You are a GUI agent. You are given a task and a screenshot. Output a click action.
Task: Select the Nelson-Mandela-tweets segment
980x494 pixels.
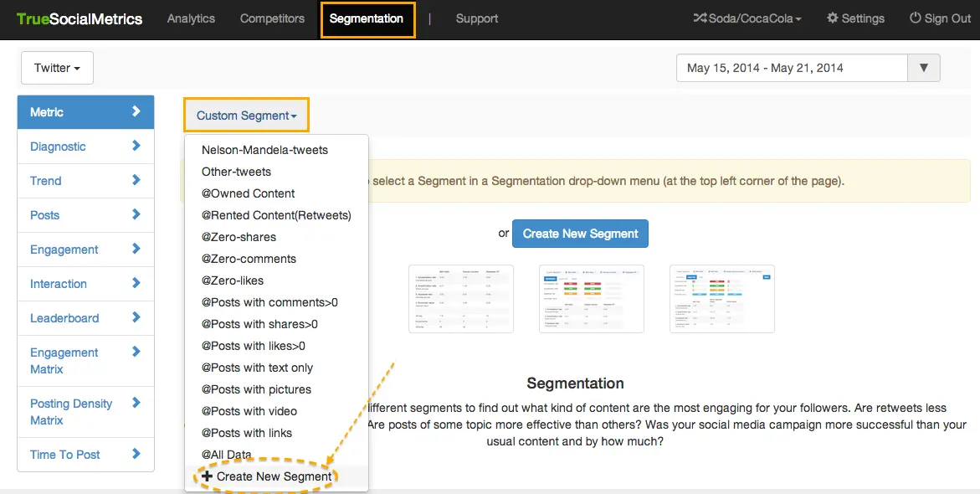264,150
